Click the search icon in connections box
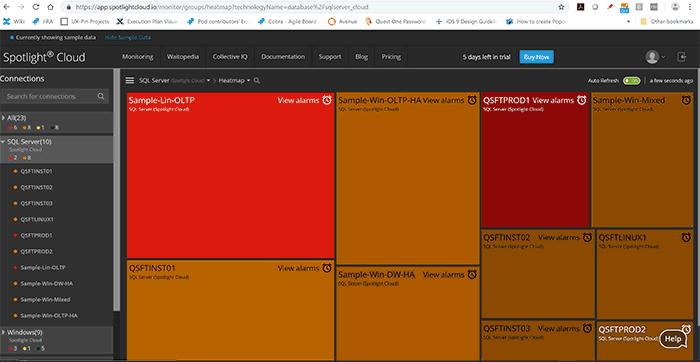 click(101, 96)
